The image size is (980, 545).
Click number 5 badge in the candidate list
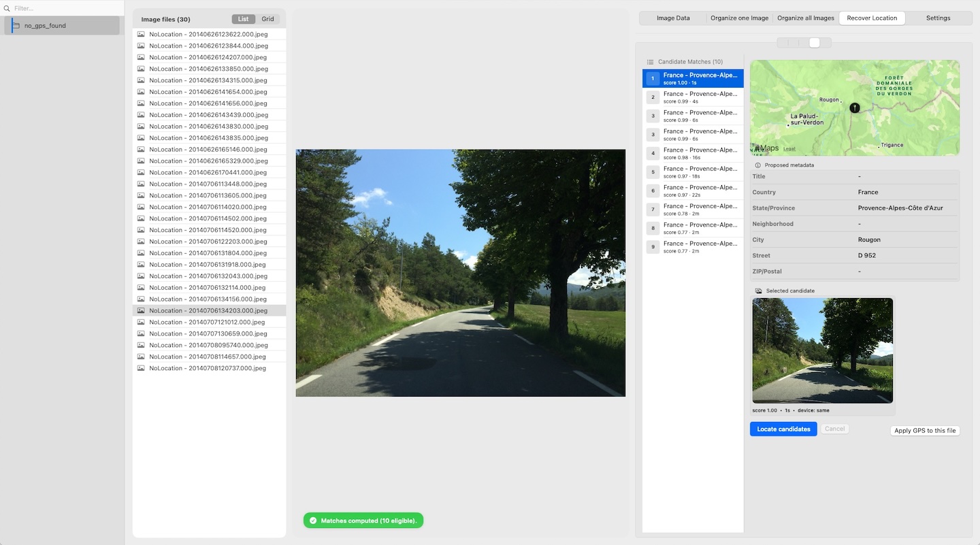point(653,172)
